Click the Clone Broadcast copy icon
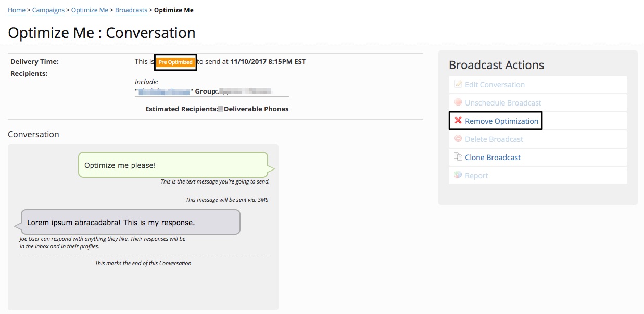 click(458, 156)
